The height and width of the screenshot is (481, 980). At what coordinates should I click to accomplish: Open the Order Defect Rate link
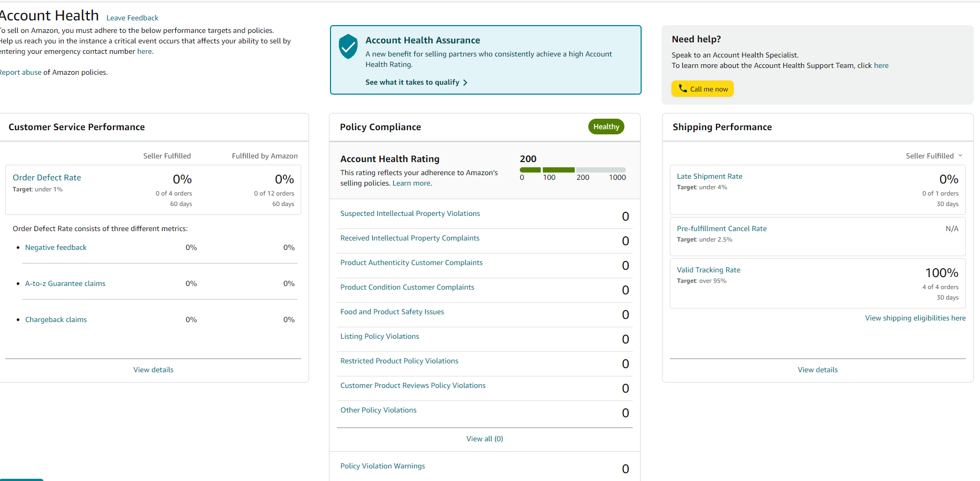pos(47,178)
